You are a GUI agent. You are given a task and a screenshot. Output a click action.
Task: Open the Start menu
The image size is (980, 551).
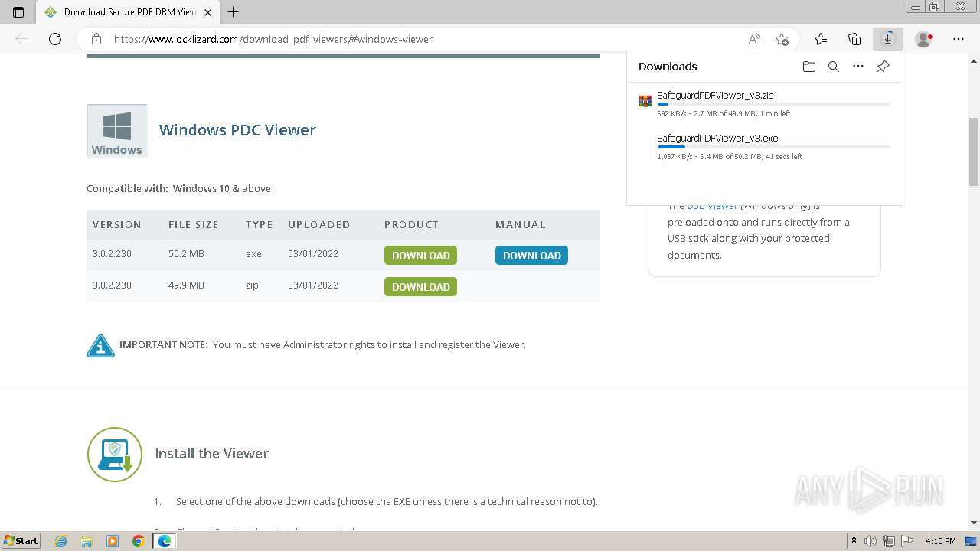click(x=21, y=541)
